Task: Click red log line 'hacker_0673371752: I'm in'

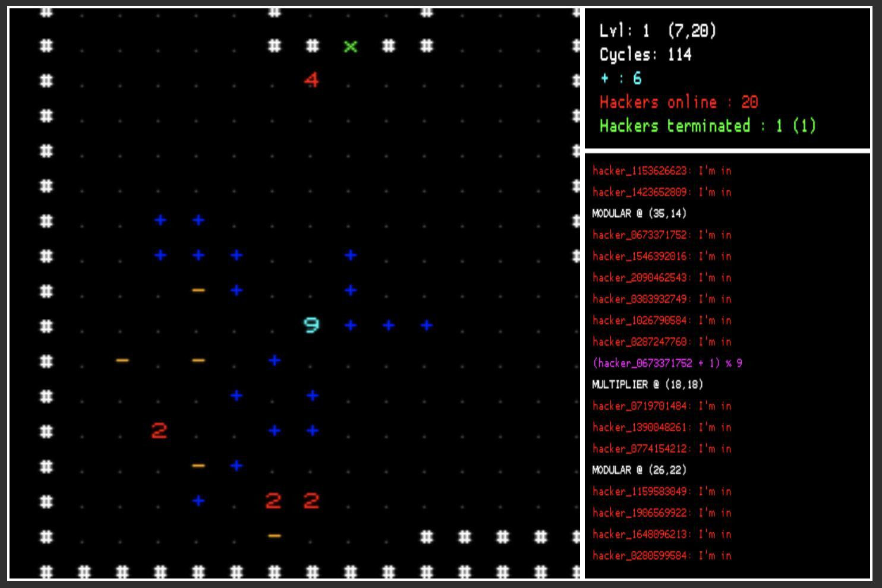Action: pyautogui.click(x=661, y=235)
